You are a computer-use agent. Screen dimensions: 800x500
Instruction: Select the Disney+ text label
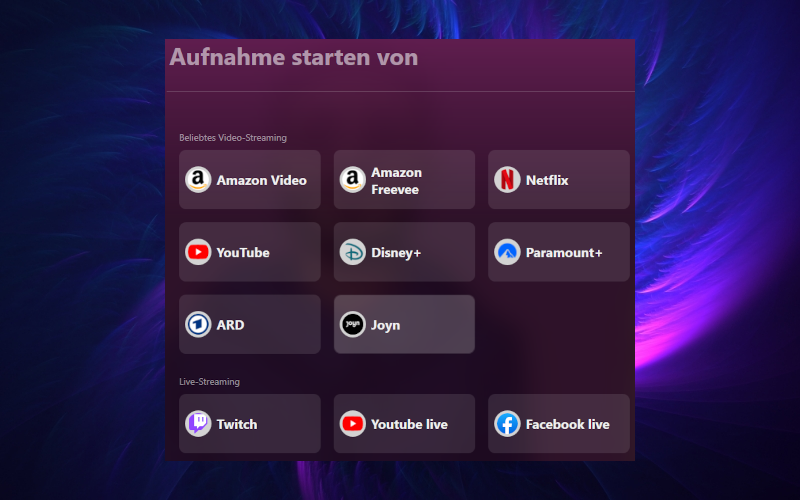coord(396,253)
